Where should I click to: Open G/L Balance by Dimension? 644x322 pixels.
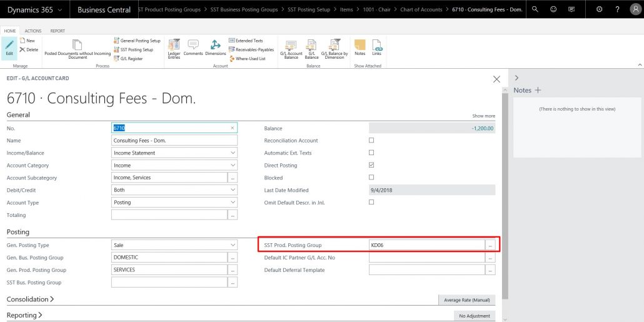coord(335,49)
